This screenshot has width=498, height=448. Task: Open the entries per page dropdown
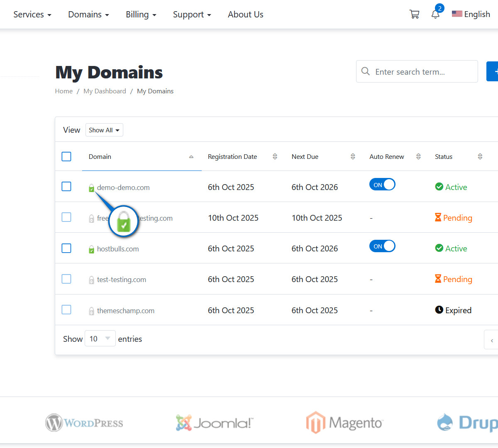point(100,339)
